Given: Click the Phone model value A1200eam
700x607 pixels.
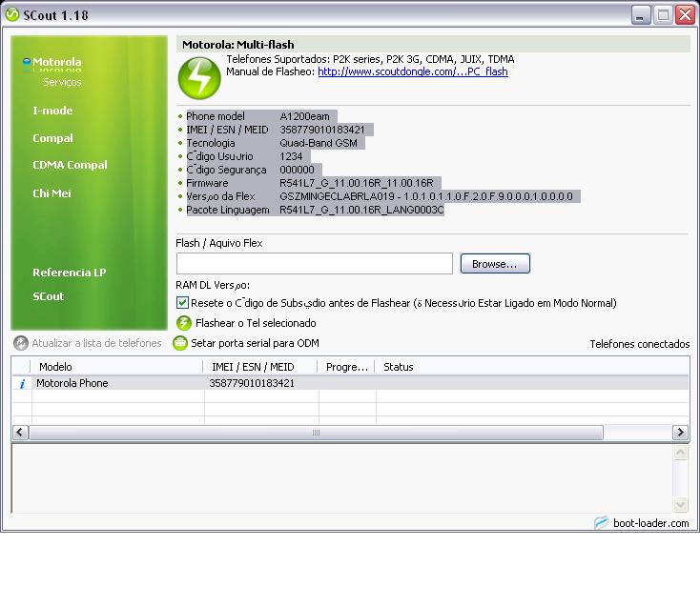Looking at the screenshot, I should [x=304, y=116].
